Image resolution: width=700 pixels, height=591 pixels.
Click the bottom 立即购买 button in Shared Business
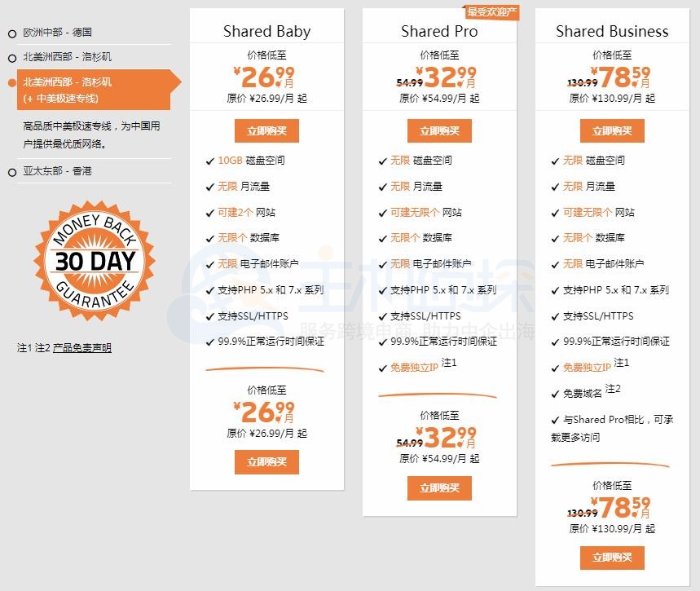pos(612,558)
